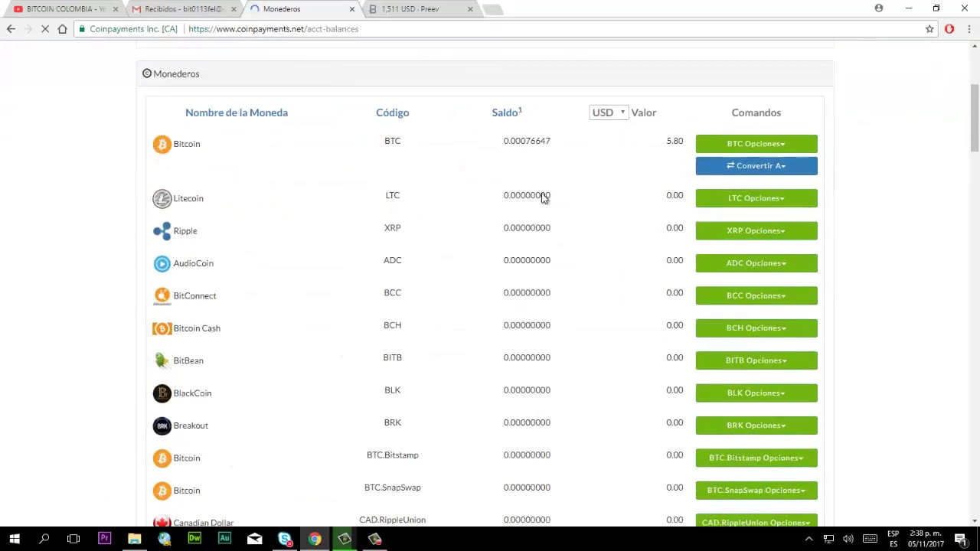Open Task View from the taskbar
The width and height of the screenshot is (980, 551).
(x=73, y=539)
